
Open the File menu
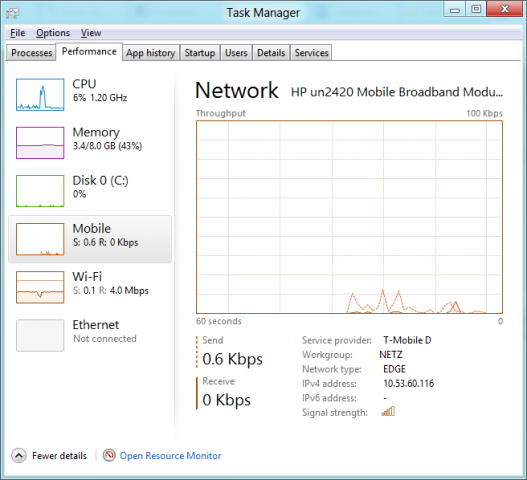17,33
